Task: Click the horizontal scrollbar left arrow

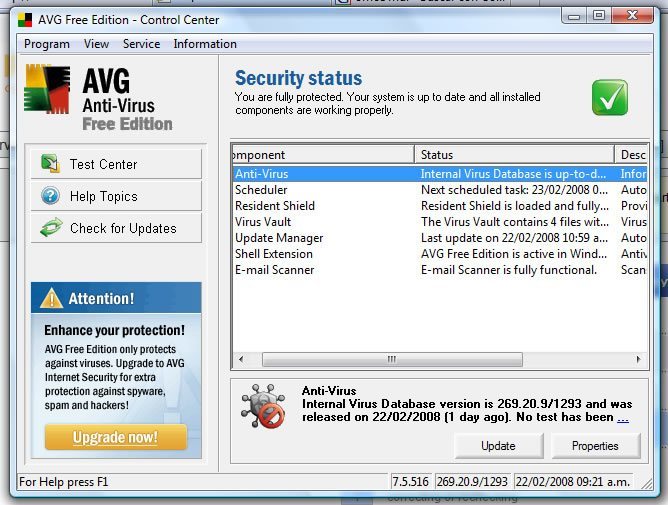Action: coord(241,359)
